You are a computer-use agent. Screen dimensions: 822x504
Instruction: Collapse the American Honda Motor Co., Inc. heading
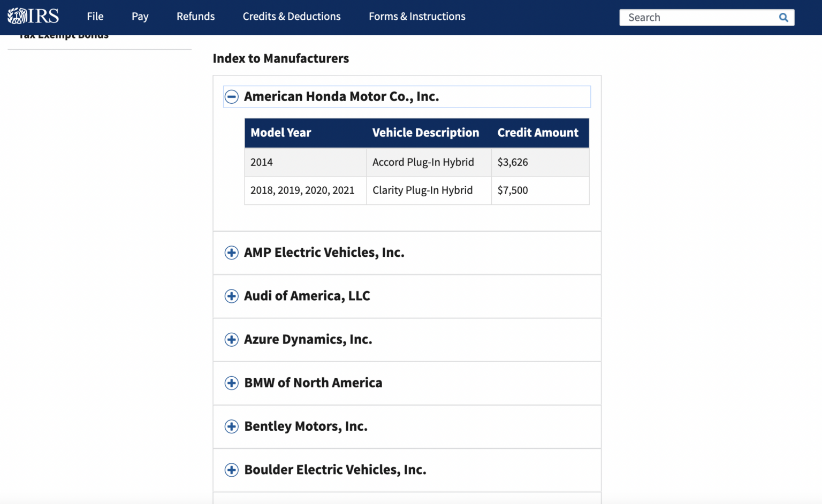pos(407,96)
